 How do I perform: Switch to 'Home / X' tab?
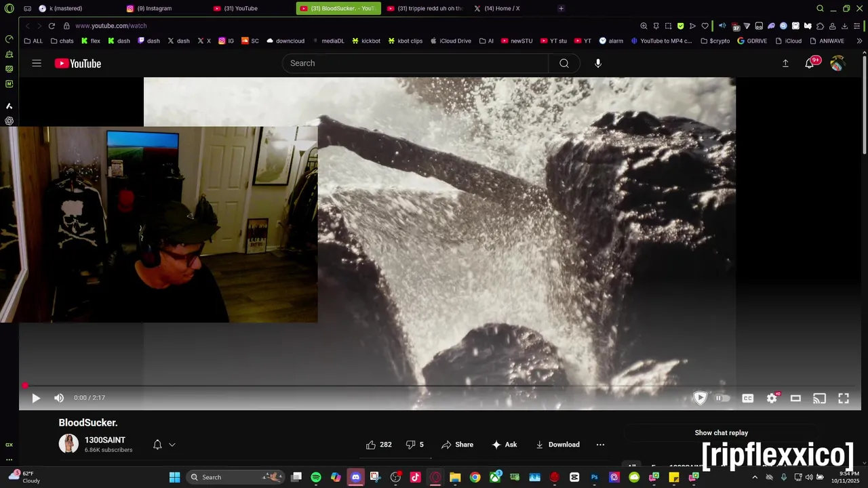click(x=511, y=8)
